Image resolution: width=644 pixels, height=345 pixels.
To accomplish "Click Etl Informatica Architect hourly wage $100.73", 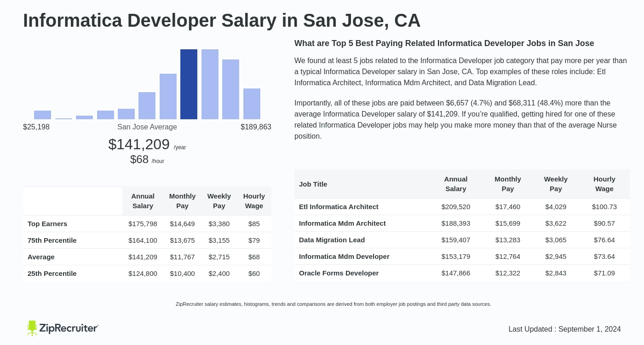I will click(x=604, y=206).
